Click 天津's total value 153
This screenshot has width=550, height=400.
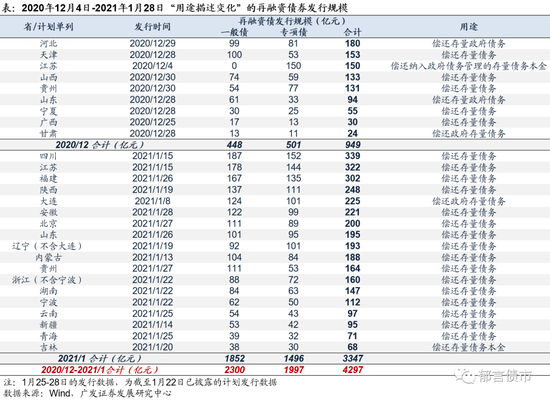pyautogui.click(x=353, y=55)
